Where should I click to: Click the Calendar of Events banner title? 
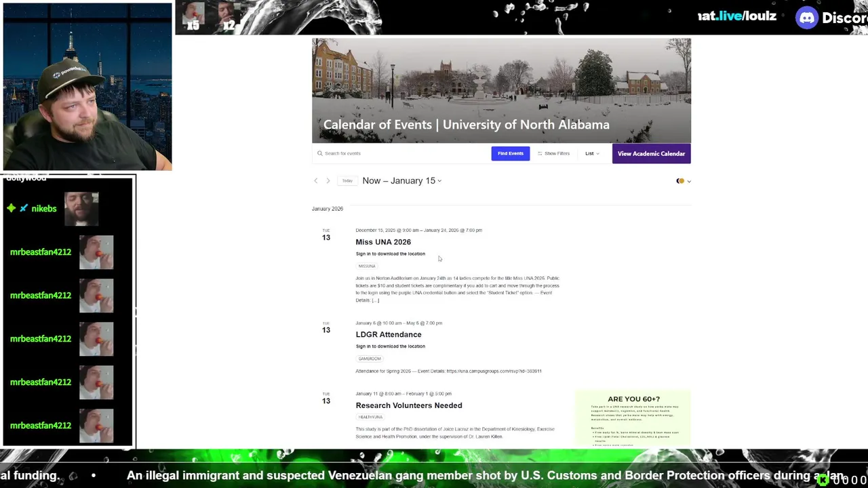466,125
